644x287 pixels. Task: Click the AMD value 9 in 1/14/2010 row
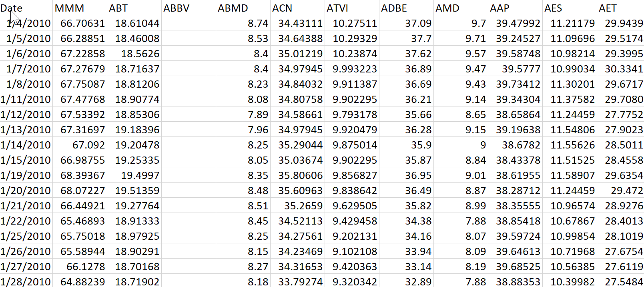click(x=461, y=145)
